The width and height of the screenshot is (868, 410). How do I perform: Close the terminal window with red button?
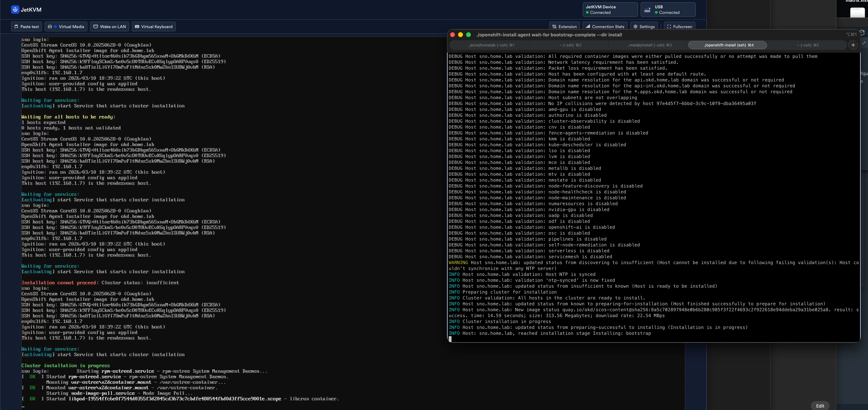[x=453, y=35]
